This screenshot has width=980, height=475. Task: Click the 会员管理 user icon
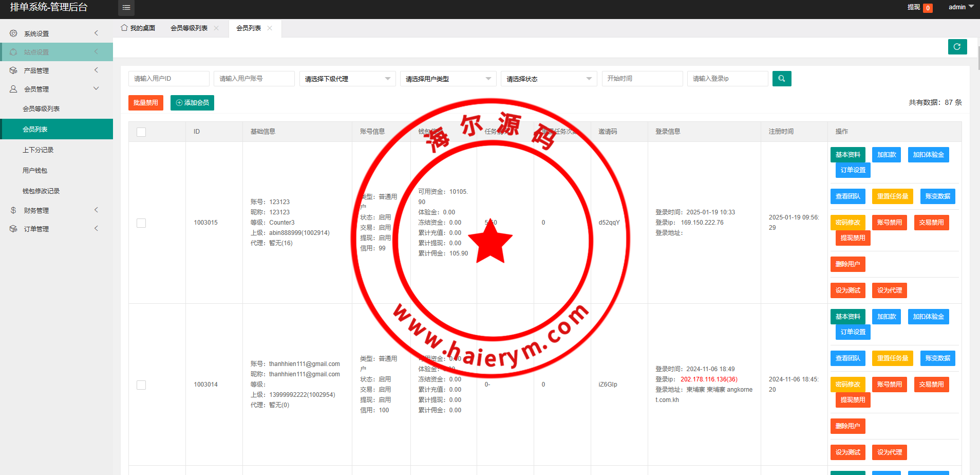[13, 89]
